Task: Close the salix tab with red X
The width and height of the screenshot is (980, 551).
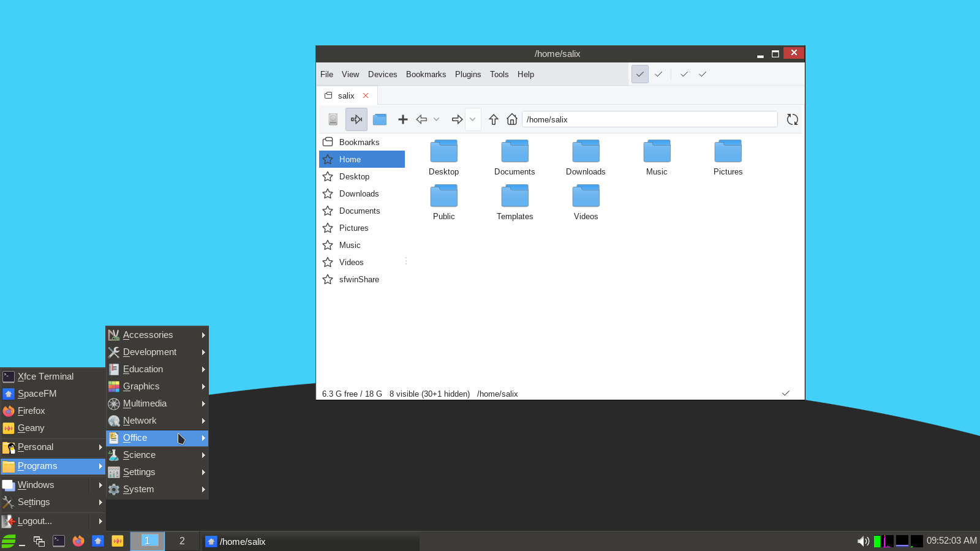Action: tap(366, 96)
